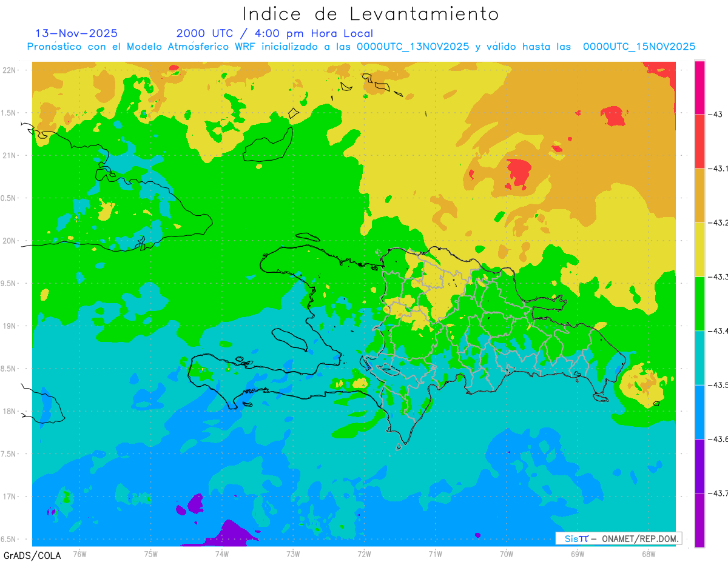Click the '70W' longitude label
Viewport: 728px width, 562px height.
click(x=507, y=554)
